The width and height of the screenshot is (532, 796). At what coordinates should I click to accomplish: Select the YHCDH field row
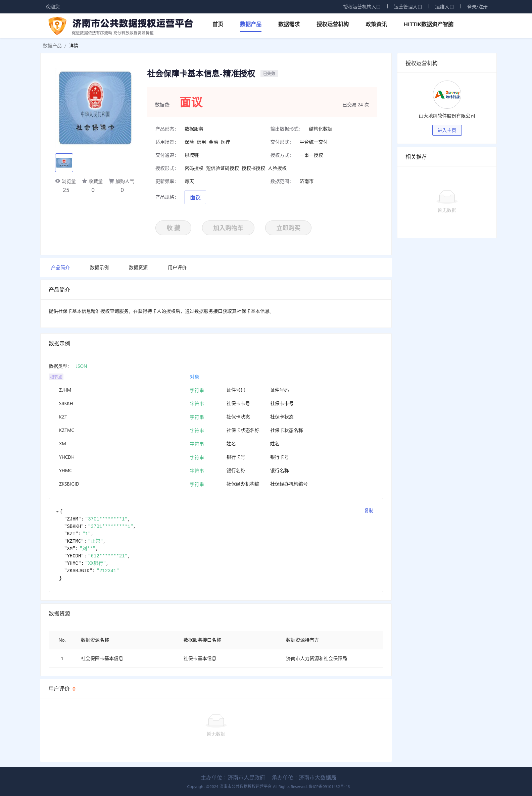(216, 457)
